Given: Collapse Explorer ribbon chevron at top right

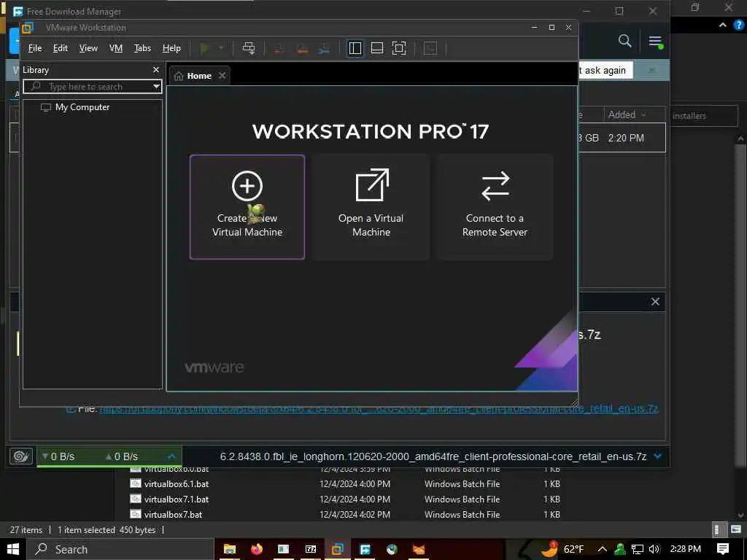Looking at the screenshot, I should 723,26.
